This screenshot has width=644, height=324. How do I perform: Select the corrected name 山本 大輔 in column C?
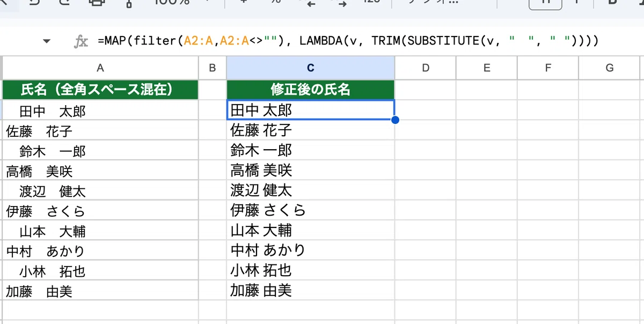311,231
